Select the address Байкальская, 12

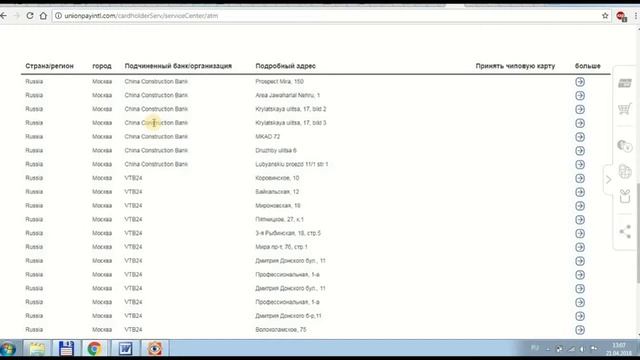coord(277,192)
